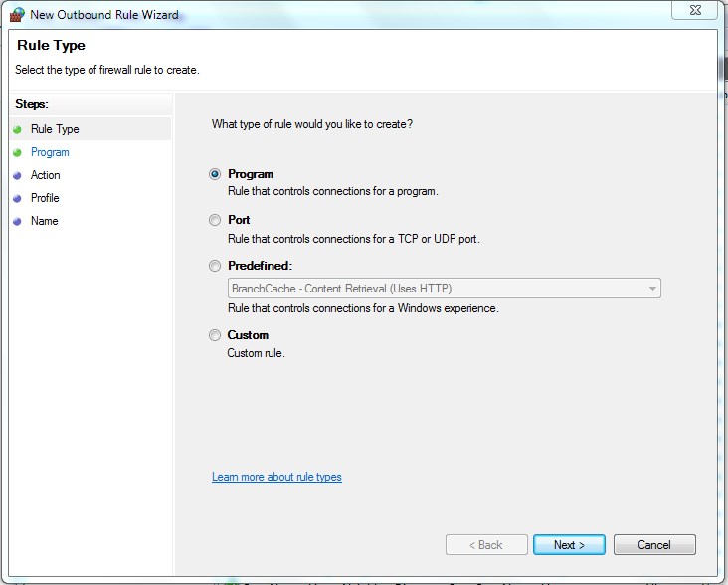This screenshot has height=585, width=728.
Task: Select the Custom rule radio button
Action: coord(215,335)
